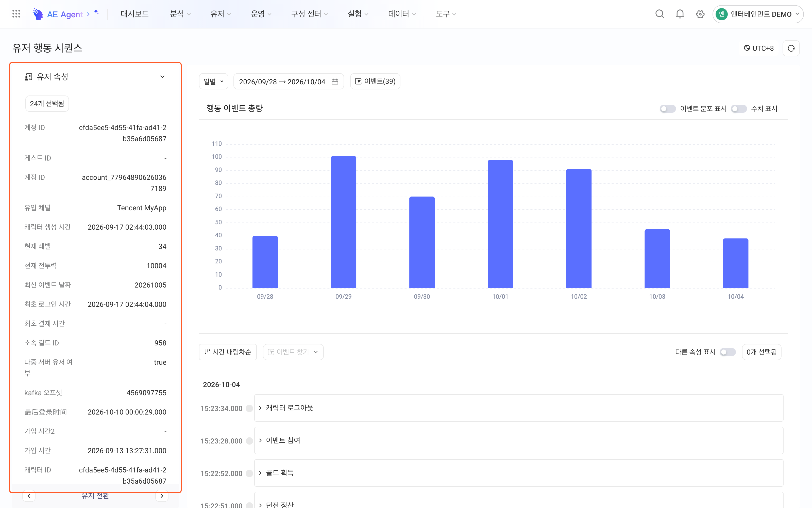Screen dimensions: 812x508
Task: Click the 24개 선택됨 button
Action: (47, 103)
